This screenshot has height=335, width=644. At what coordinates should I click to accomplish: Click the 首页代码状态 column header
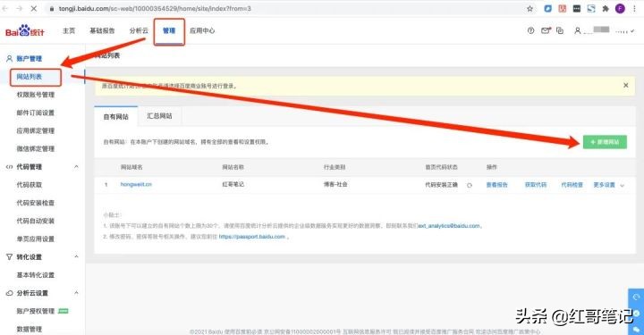[x=441, y=167]
